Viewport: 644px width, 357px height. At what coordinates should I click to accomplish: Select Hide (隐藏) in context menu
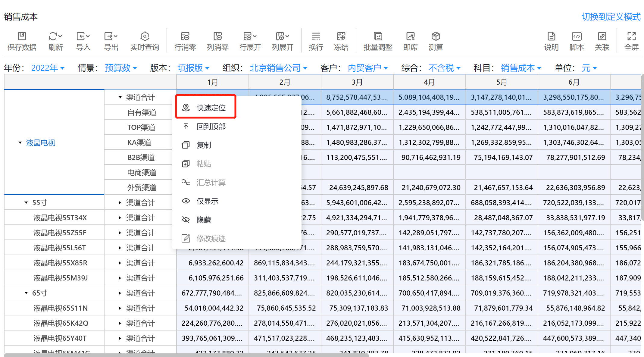point(204,220)
